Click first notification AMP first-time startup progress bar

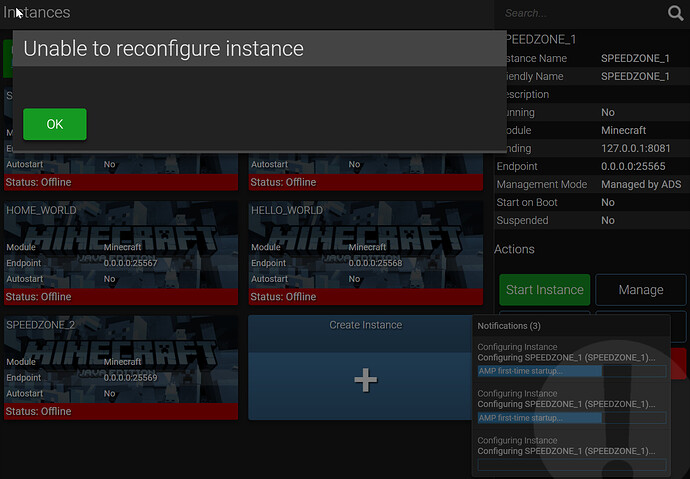click(572, 371)
